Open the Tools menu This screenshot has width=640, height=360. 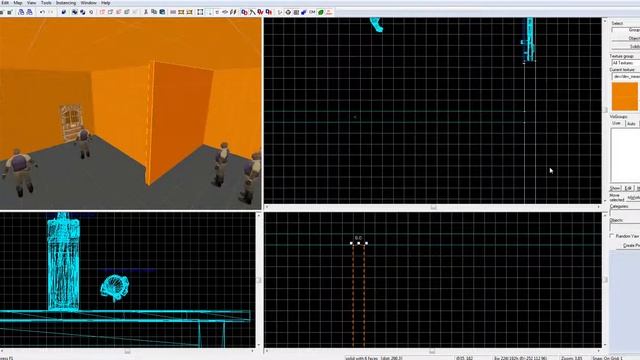point(46,3)
